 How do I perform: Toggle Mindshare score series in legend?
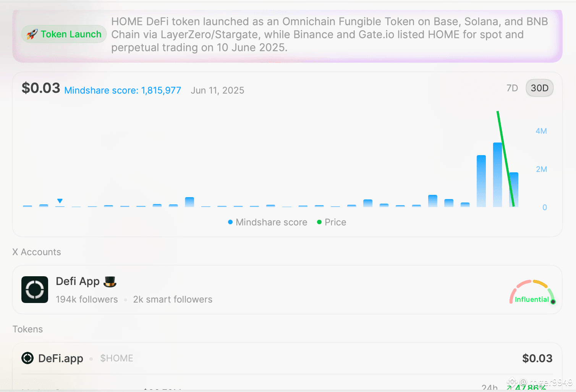click(267, 222)
